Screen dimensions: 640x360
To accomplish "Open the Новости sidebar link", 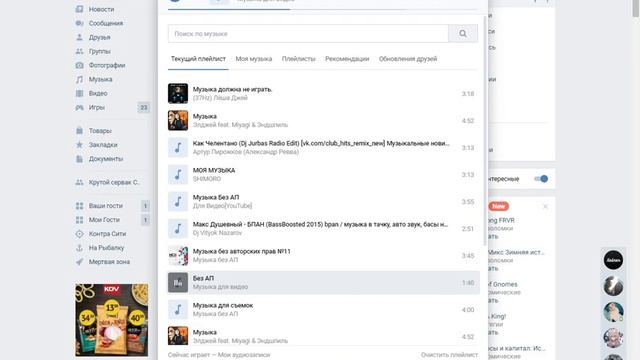I will pos(102,9).
